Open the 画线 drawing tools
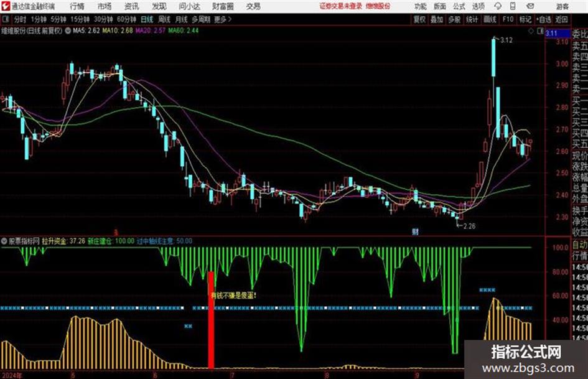The height and width of the screenshot is (379, 588). pos(490,19)
